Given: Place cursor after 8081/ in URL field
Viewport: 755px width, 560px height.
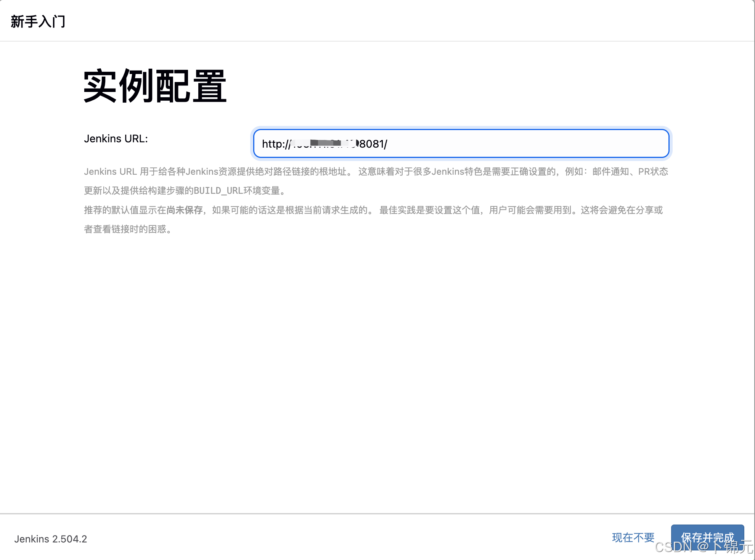Looking at the screenshot, I should pos(388,144).
